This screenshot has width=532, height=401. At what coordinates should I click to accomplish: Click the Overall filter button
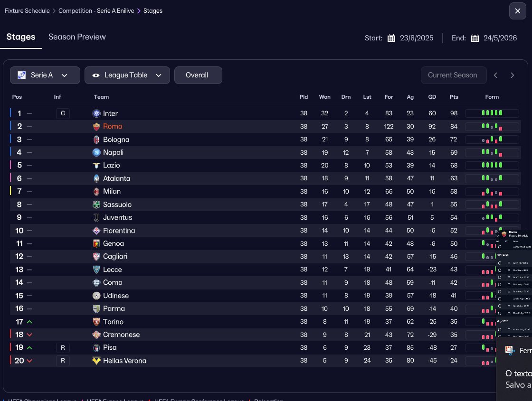point(198,75)
